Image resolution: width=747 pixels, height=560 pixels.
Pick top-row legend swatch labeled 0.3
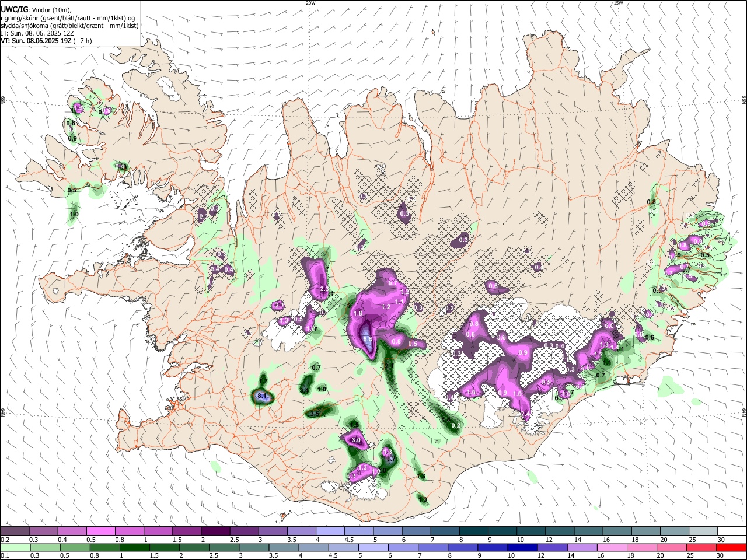click(x=43, y=531)
